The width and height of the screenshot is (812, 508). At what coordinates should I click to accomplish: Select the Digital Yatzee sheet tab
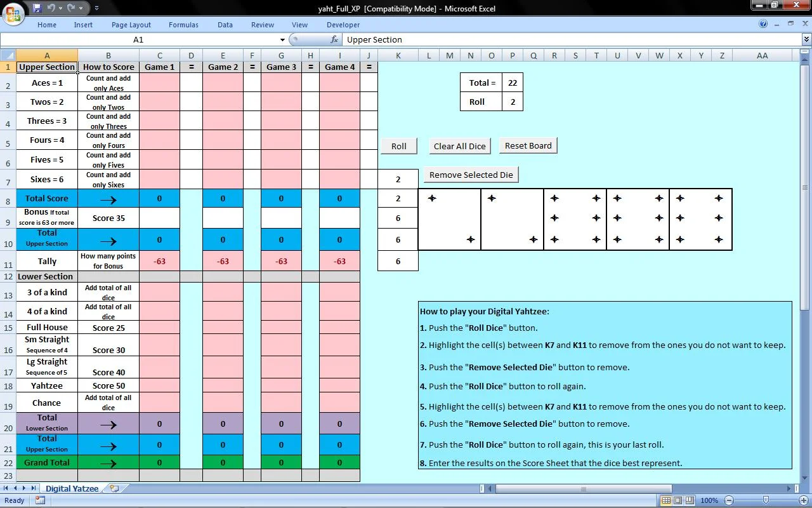coord(72,488)
